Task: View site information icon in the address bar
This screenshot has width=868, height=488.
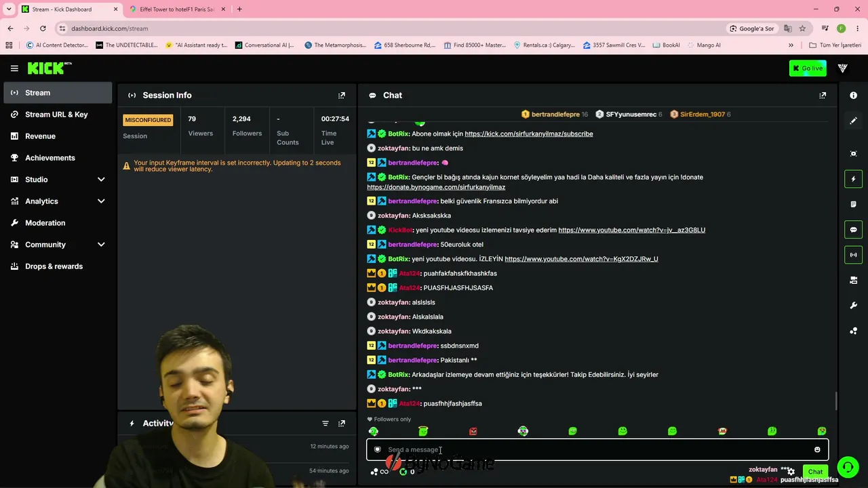Action: (62, 28)
